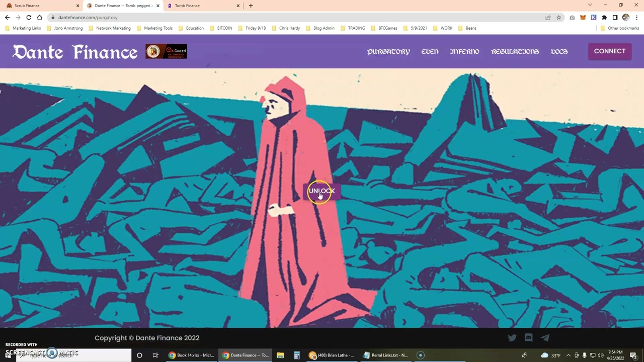
Task: Toggle the browser side panel
Action: tap(615, 18)
